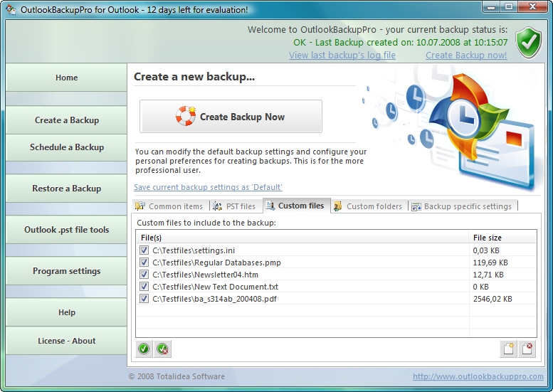Open Restore a Backup section

click(66, 189)
